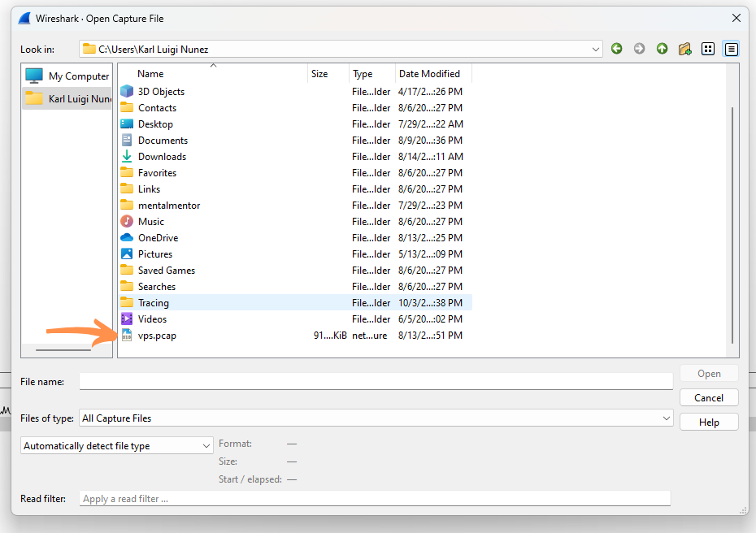This screenshot has height=533, width=756.
Task: Click the Contacts folder icon
Action: [127, 107]
